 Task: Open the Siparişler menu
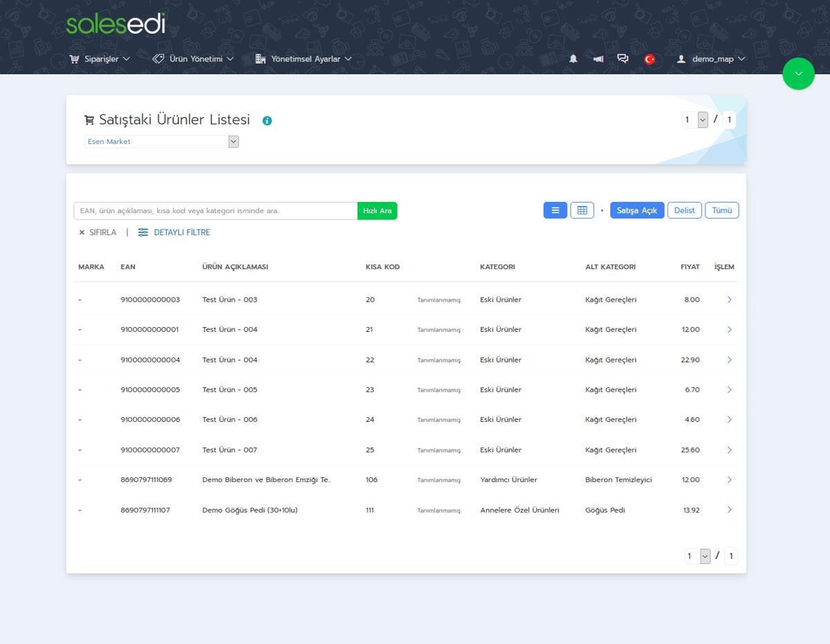(100, 59)
